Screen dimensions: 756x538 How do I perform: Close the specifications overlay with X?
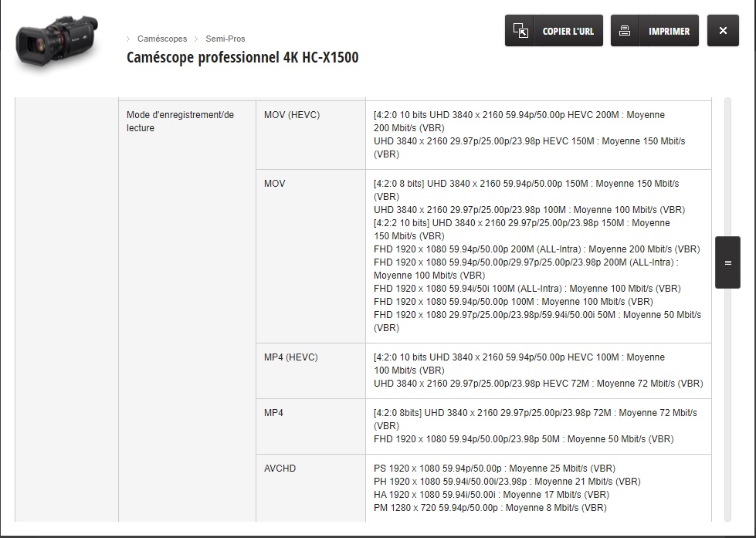click(x=723, y=31)
